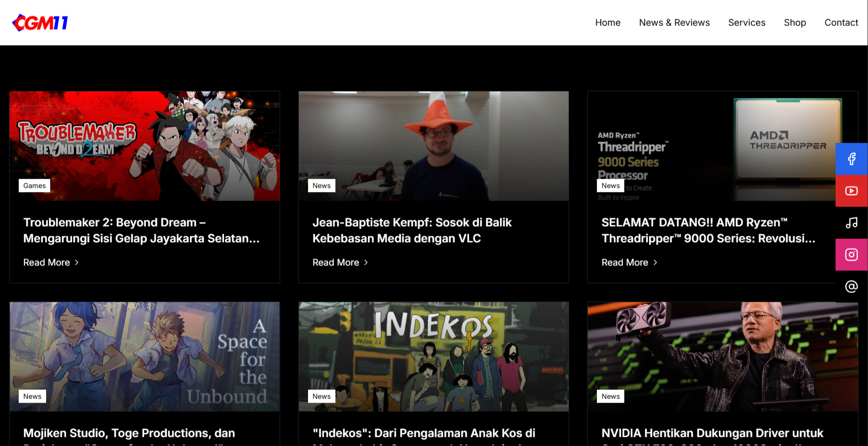
Task: Open the Troublemaker 2: Beyond Dream headline
Action: (x=141, y=230)
